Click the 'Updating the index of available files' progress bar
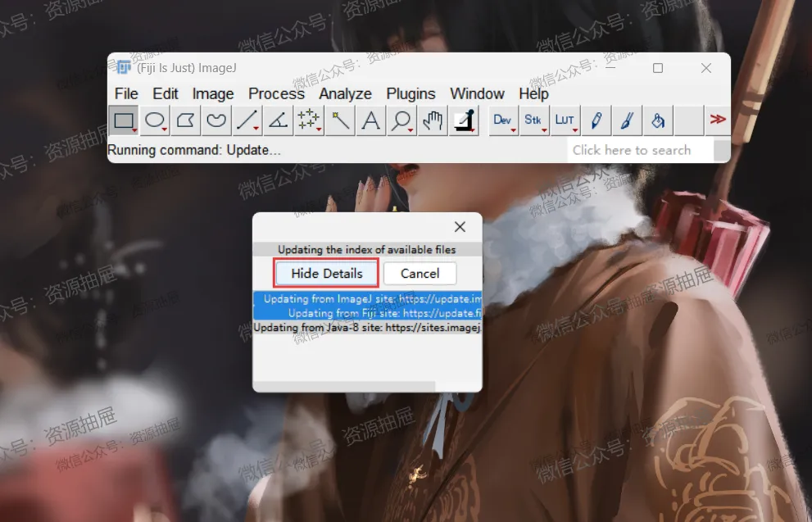This screenshot has height=522, width=812. 367,250
